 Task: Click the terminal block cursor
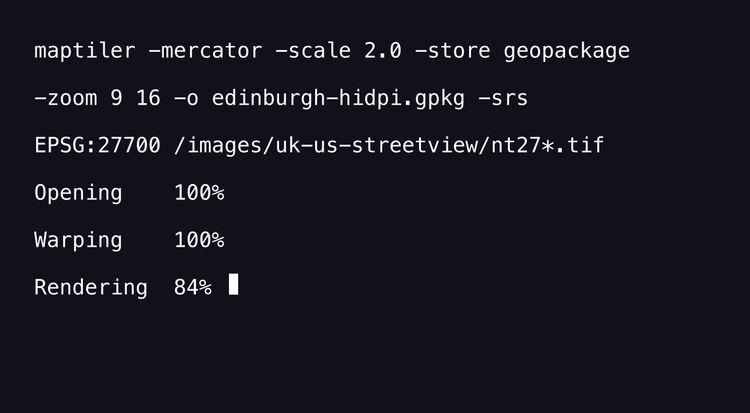tap(234, 285)
